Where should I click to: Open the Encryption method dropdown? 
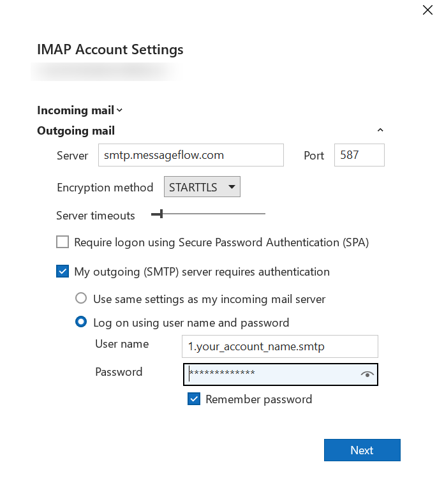202,188
